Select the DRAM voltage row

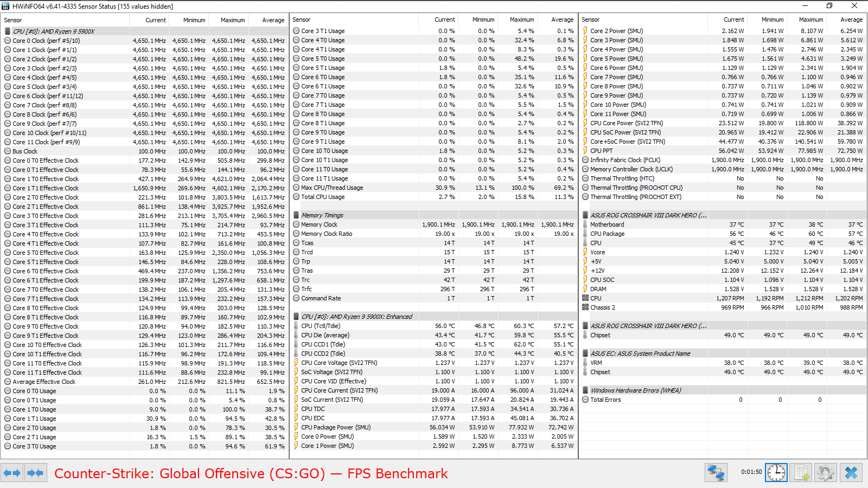(723, 289)
